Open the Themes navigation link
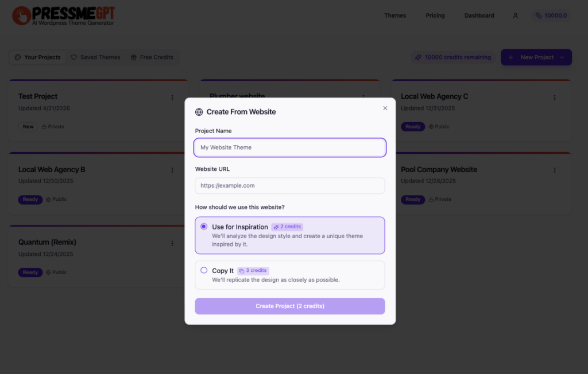The width and height of the screenshot is (588, 374). pos(395,15)
